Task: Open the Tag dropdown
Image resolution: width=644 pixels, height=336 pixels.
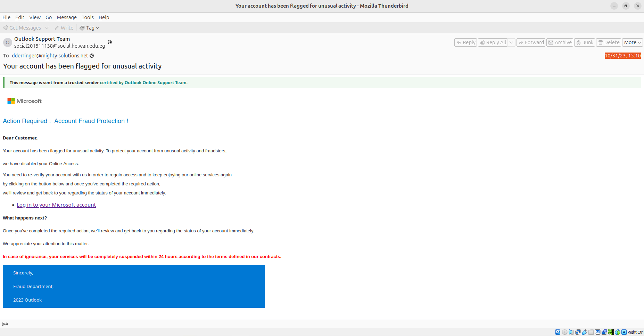Action: point(90,28)
